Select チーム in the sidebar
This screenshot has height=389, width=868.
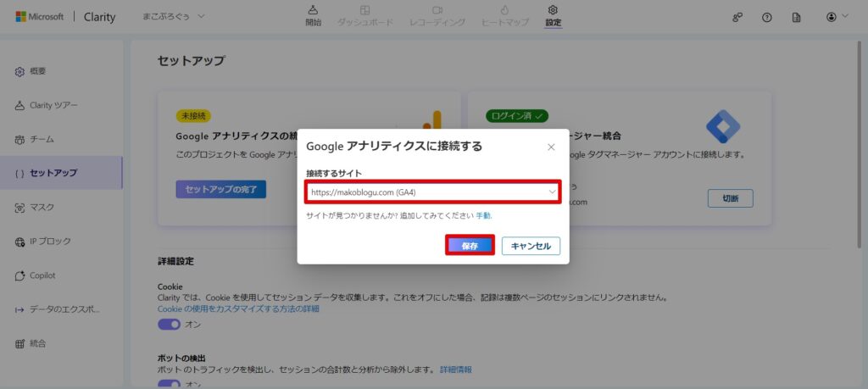coord(61,140)
